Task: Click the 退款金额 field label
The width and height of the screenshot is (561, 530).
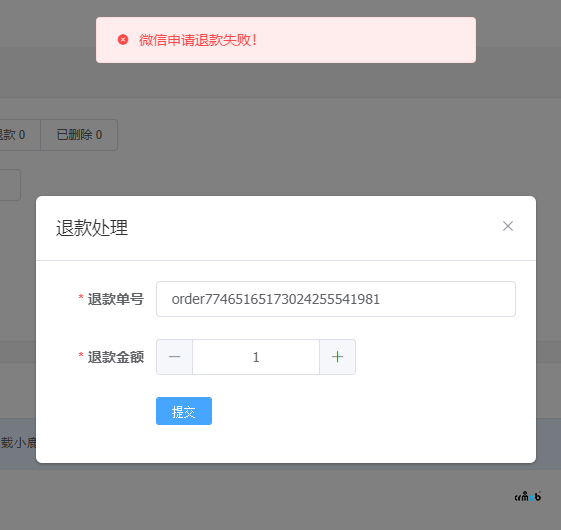Action: (x=116, y=357)
